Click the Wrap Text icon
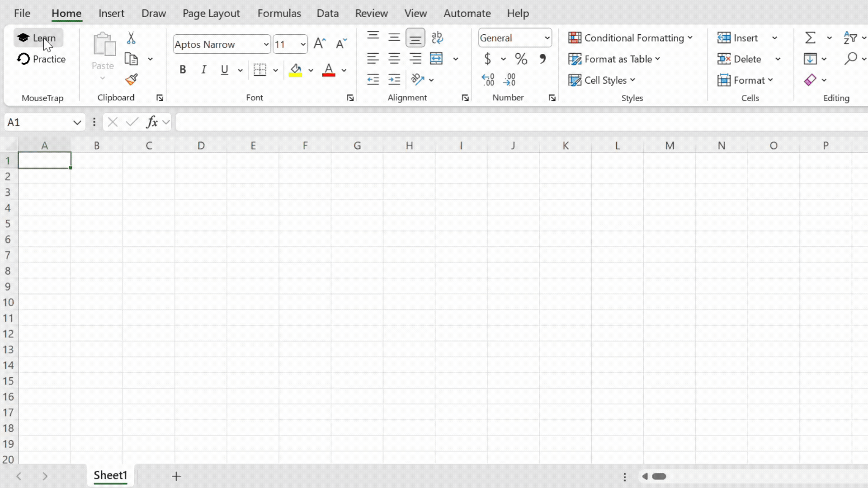The width and height of the screenshot is (868, 488). tap(437, 38)
